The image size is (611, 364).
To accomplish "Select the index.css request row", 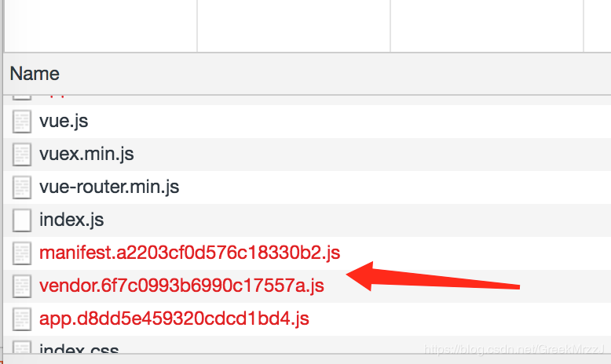I will (x=79, y=349).
